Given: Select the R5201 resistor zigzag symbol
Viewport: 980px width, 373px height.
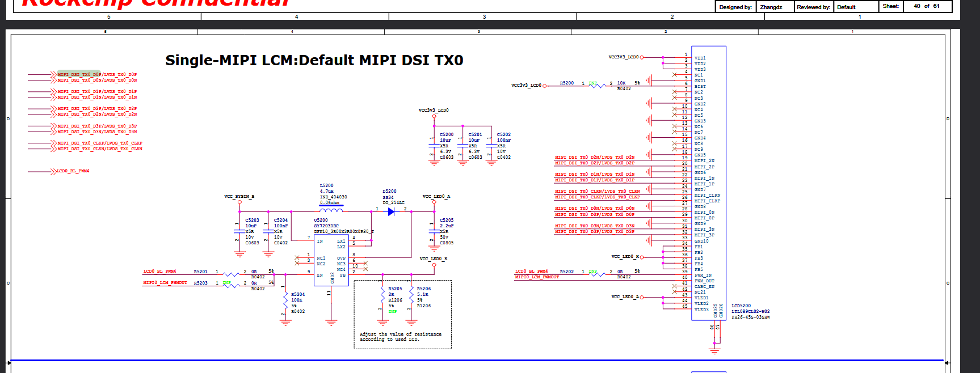Looking at the screenshot, I should tap(231, 274).
